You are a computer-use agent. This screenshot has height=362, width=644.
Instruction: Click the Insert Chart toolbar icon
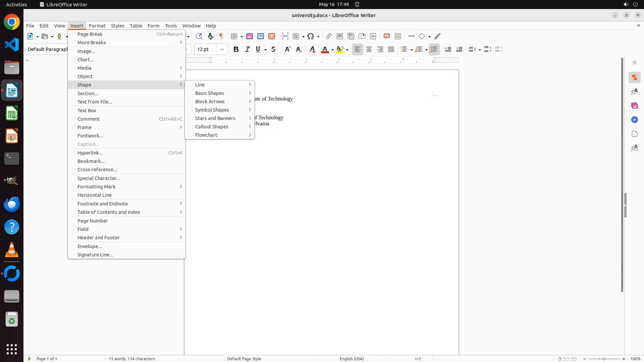click(x=261, y=36)
